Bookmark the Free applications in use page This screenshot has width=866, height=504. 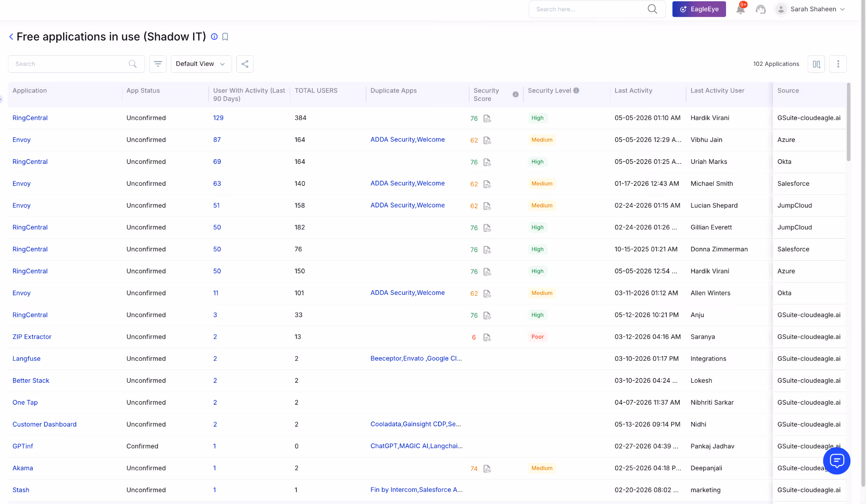(x=225, y=37)
